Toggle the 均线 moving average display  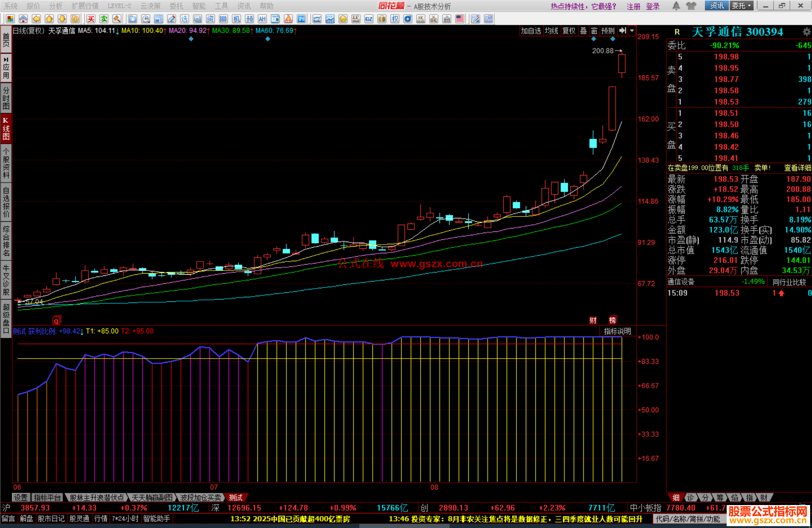point(551,31)
